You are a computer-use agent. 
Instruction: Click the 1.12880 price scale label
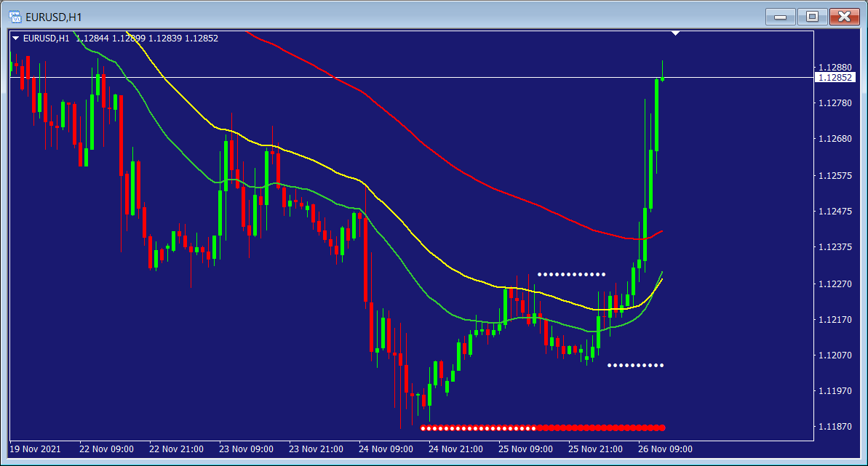coord(835,67)
